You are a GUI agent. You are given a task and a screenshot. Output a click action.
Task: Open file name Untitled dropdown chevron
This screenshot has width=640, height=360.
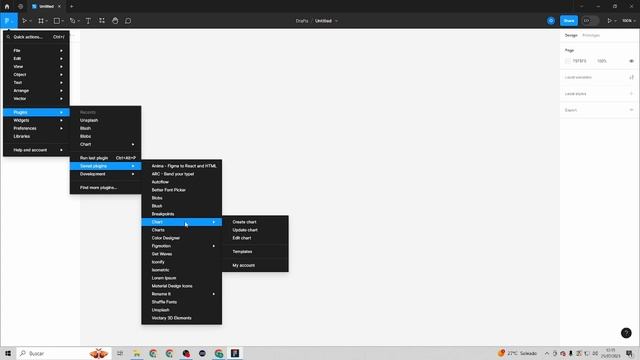(336, 21)
